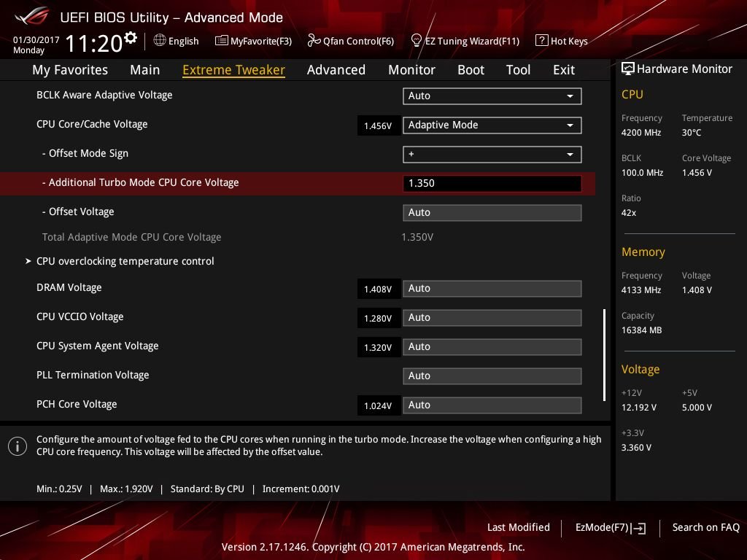Image resolution: width=747 pixels, height=560 pixels.
Task: Open BCLK Aware Adaptive Voltage dropdown
Action: [x=492, y=96]
